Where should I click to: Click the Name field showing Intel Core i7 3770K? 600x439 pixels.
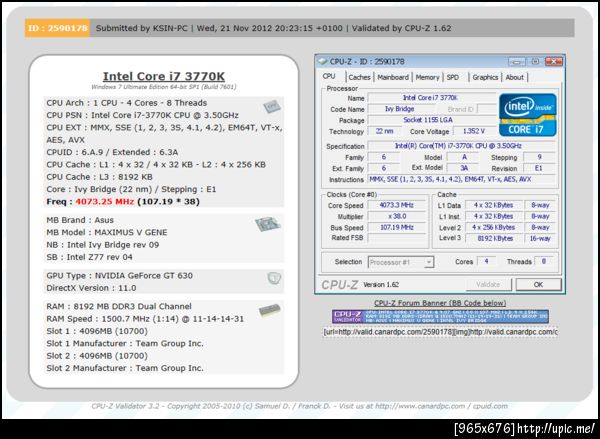[x=431, y=98]
